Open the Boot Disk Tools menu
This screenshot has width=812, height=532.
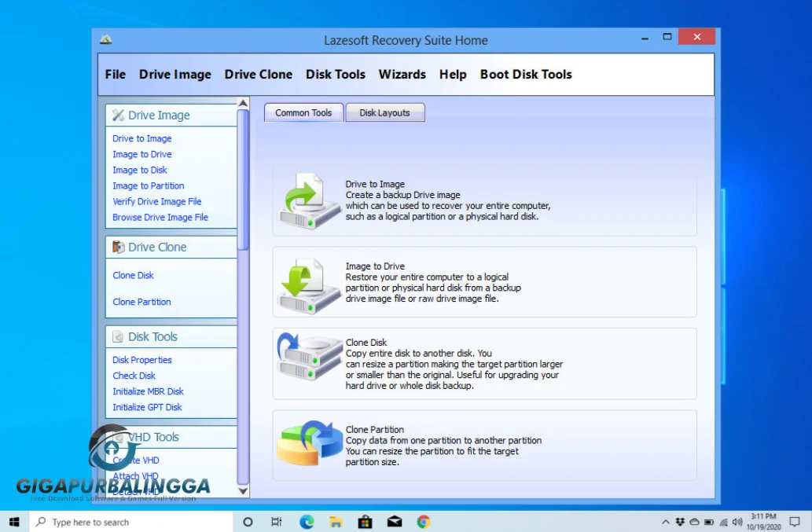pos(526,75)
